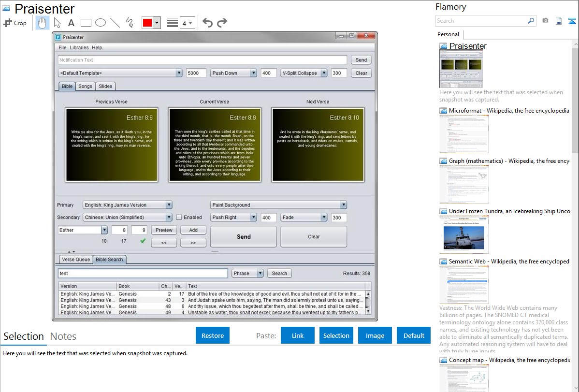Open the Libraries menu
Screen dimensions: 579x392
click(x=79, y=48)
